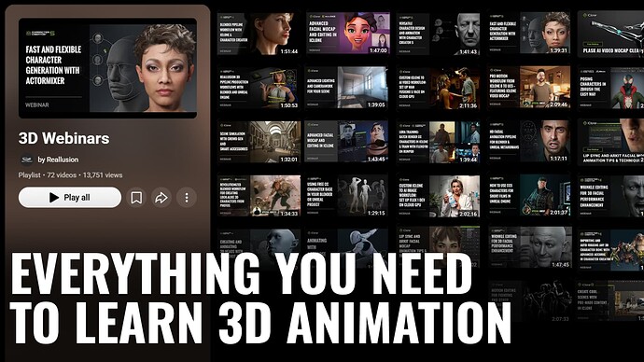
Task: Open Scene Simulation with Crowd Gen, 1:32:01
Action: [x=259, y=142]
